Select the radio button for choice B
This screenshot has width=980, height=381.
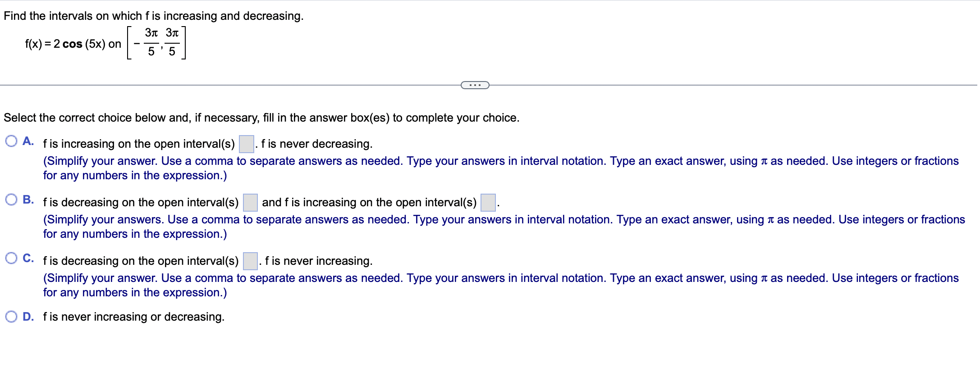(x=11, y=200)
